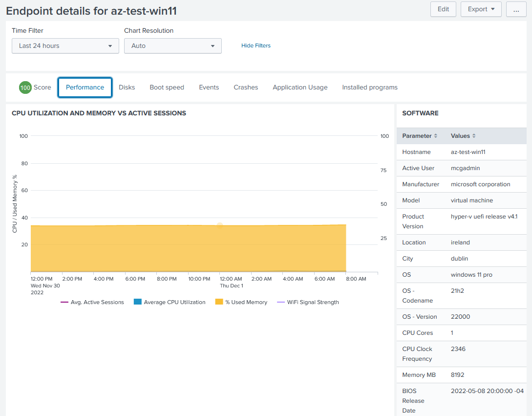Click the Values column header
This screenshot has height=416, width=532.
click(x=463, y=136)
